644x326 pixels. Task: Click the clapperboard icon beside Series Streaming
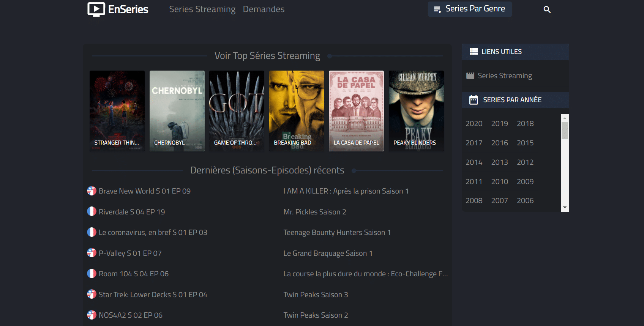[x=470, y=76]
